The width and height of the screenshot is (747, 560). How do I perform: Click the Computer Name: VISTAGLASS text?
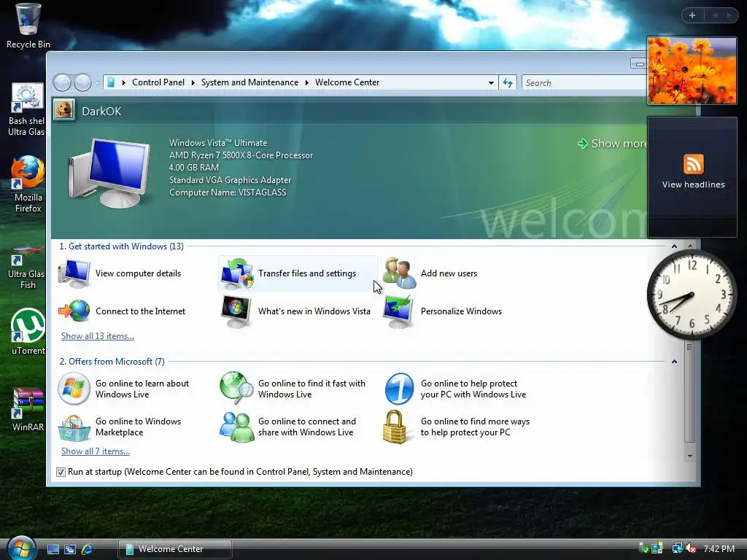pos(228,192)
